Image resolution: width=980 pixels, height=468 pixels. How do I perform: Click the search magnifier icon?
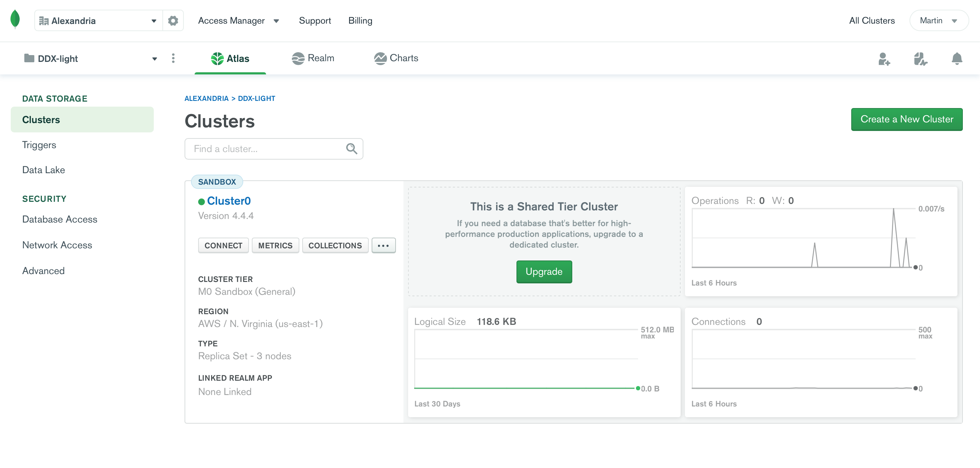click(352, 149)
